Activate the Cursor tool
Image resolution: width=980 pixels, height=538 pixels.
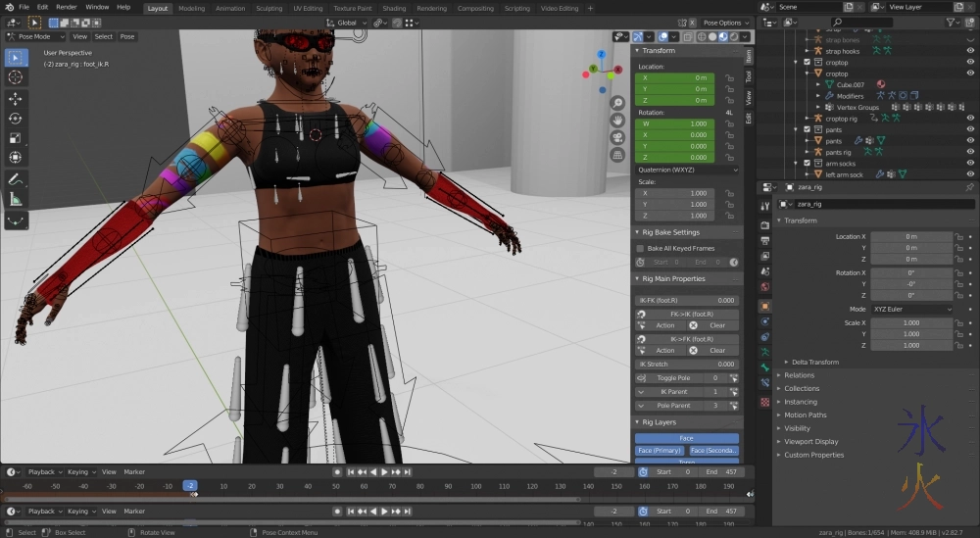tap(16, 76)
